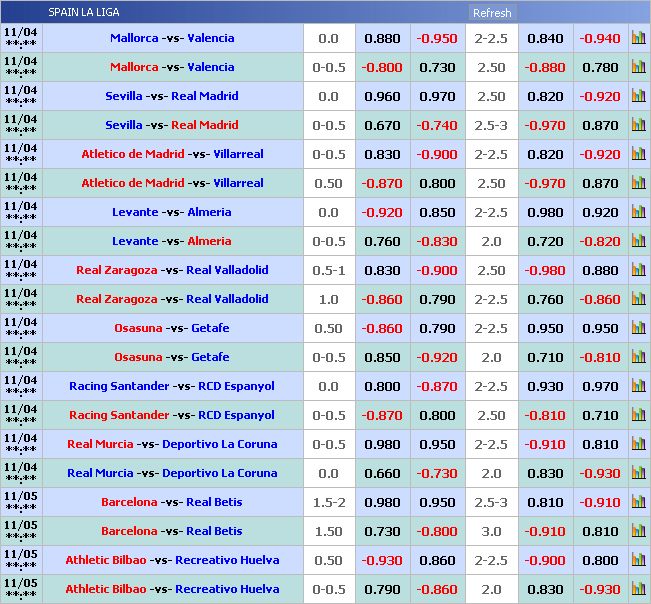View chart for Barcelona-Real Betis 1.50 row
The height and width of the screenshot is (604, 651).
[638, 531]
